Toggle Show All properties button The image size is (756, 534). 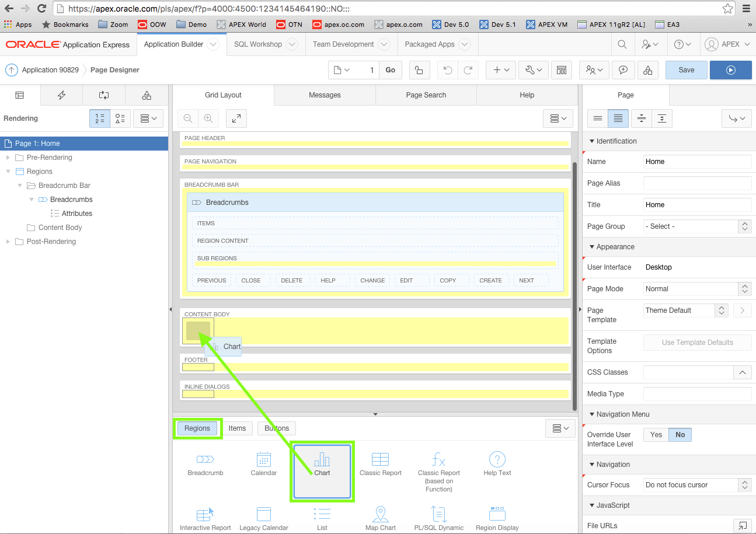pyautogui.click(x=618, y=118)
